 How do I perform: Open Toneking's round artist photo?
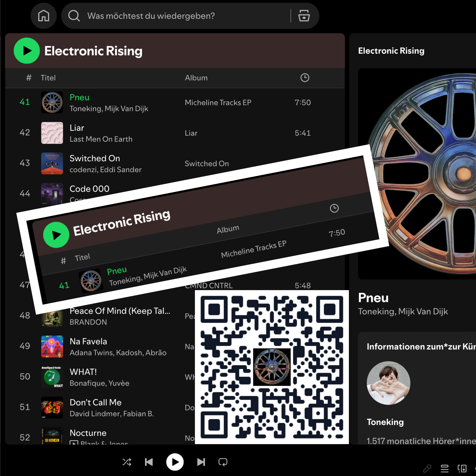pos(389,383)
